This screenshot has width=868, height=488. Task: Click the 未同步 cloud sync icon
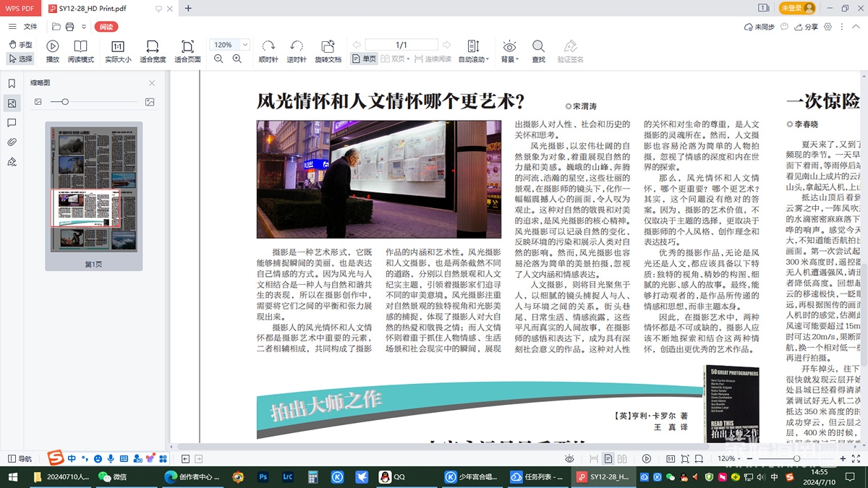[x=759, y=27]
